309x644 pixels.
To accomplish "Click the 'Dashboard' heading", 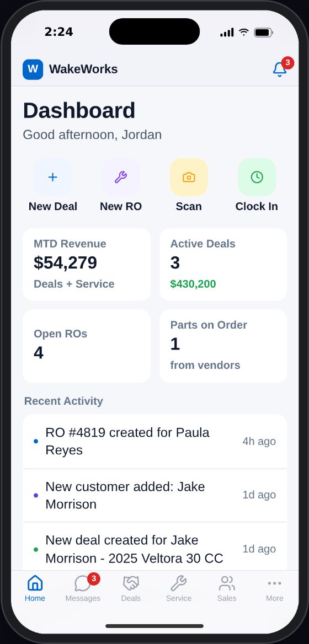I will [x=79, y=110].
